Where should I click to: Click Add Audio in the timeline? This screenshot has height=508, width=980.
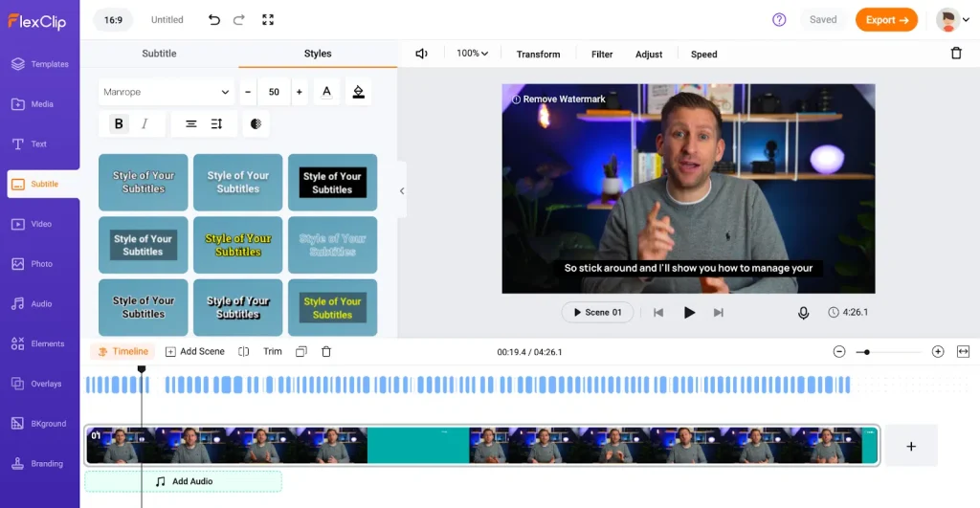click(184, 481)
